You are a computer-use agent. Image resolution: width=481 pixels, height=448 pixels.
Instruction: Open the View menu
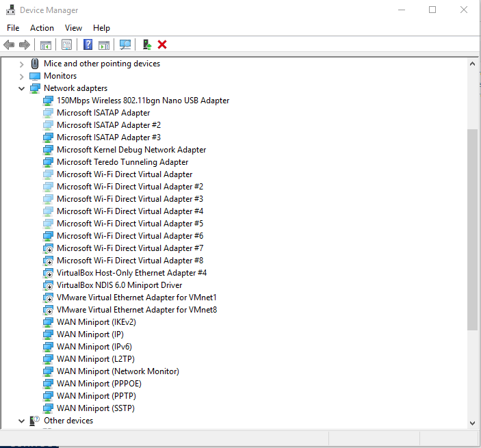coord(73,28)
